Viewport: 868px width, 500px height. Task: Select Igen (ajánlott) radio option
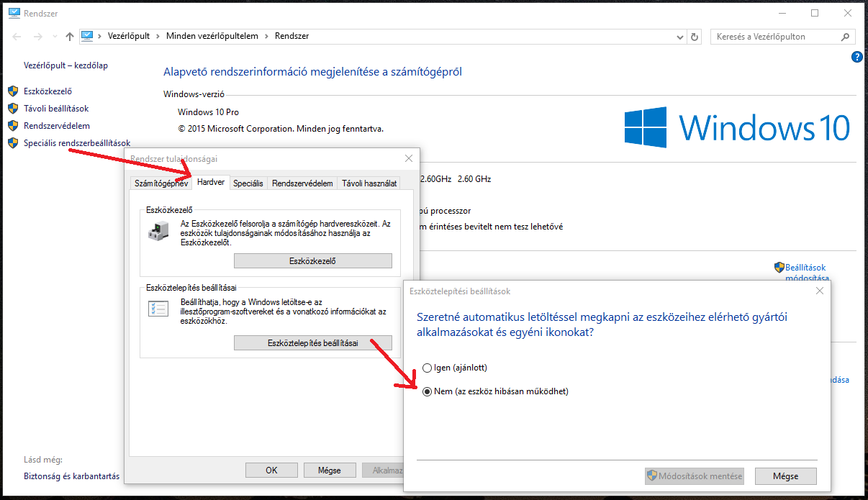455,368
